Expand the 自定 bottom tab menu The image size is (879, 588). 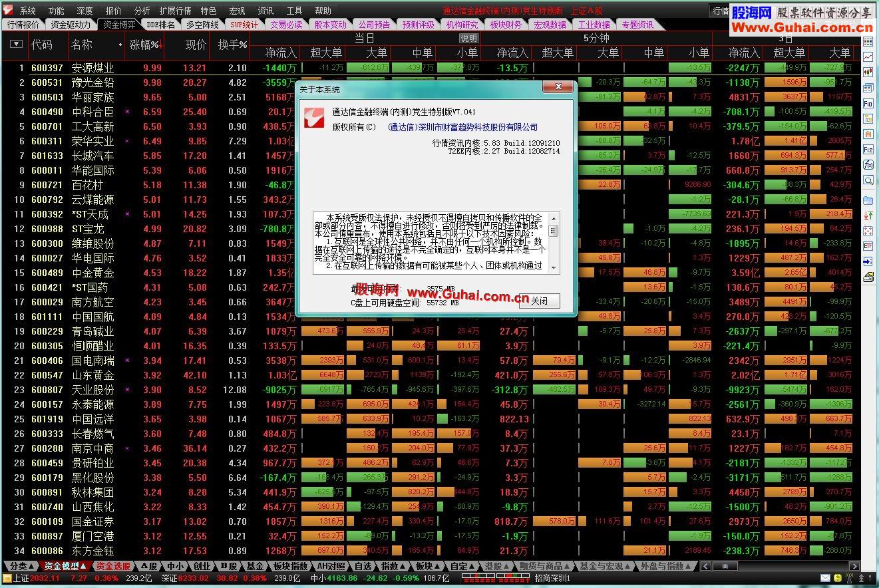[462, 566]
